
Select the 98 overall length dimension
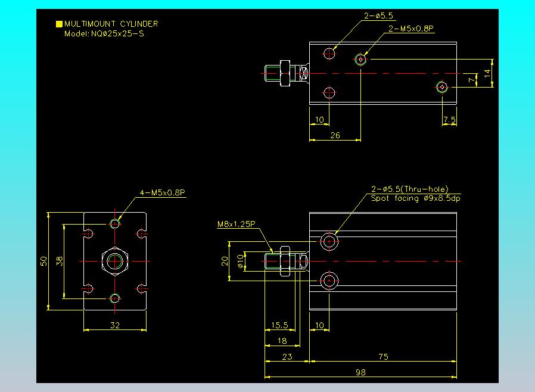pyautogui.click(x=360, y=372)
